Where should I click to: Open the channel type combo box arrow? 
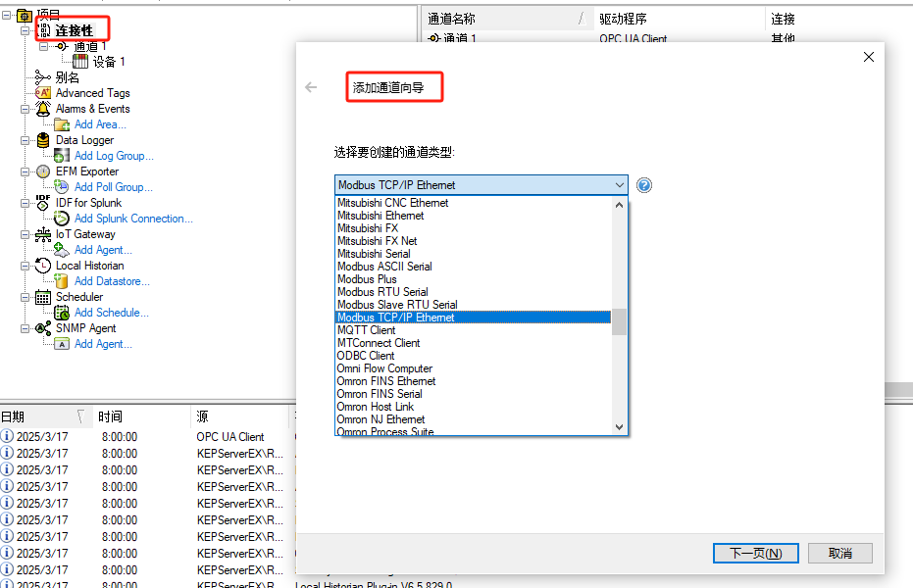click(x=620, y=185)
